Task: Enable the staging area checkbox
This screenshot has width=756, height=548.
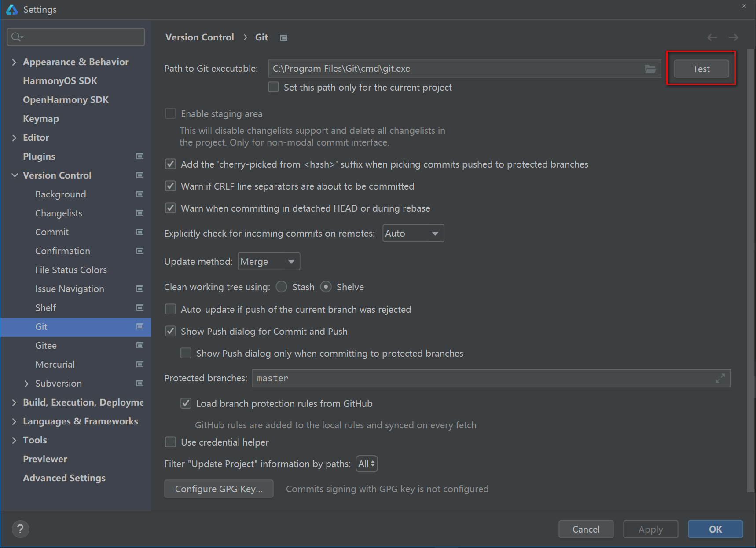Action: click(170, 113)
